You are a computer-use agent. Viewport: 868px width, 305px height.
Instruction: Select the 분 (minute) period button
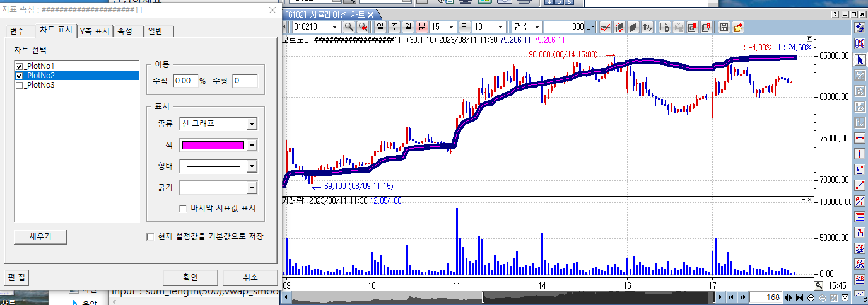[x=421, y=27]
